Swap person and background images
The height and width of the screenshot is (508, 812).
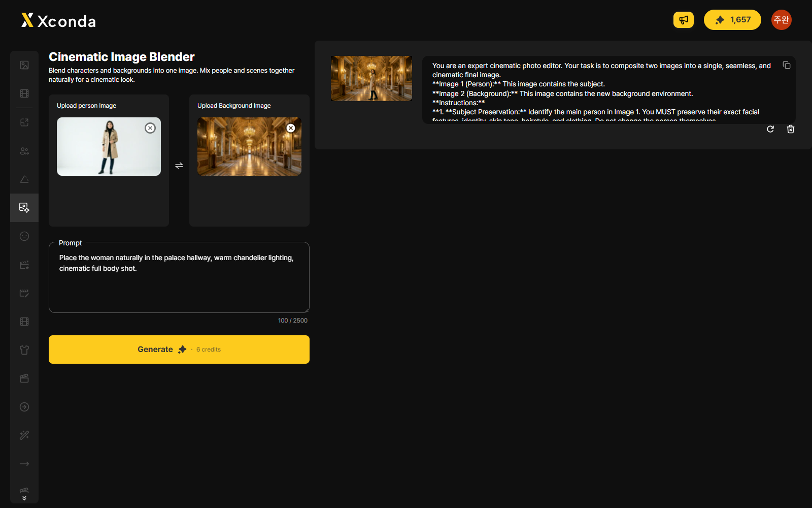(x=179, y=166)
